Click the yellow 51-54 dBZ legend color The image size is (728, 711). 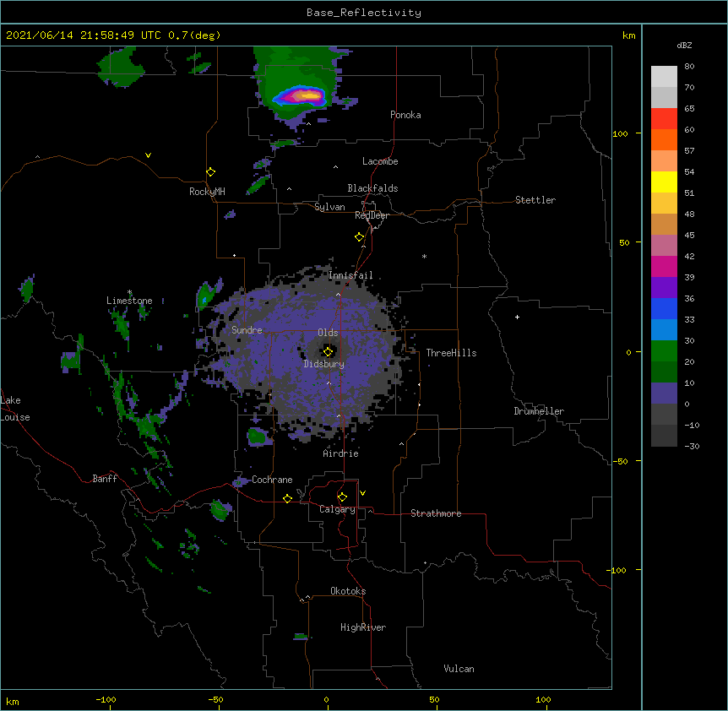[x=664, y=182]
